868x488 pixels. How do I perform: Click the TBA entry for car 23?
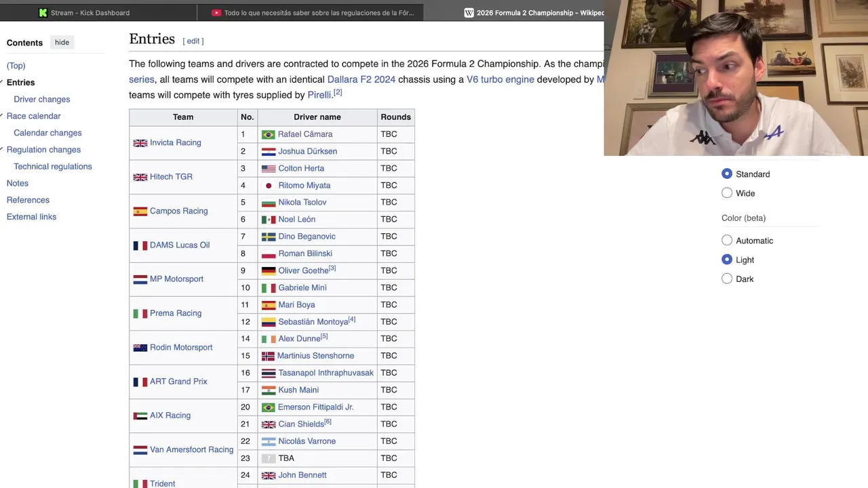click(x=286, y=458)
